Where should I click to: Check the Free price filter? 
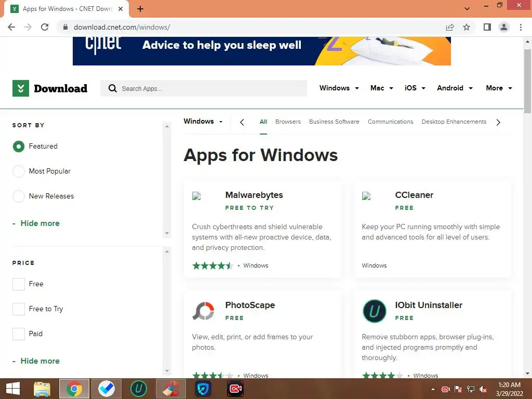pos(19,284)
